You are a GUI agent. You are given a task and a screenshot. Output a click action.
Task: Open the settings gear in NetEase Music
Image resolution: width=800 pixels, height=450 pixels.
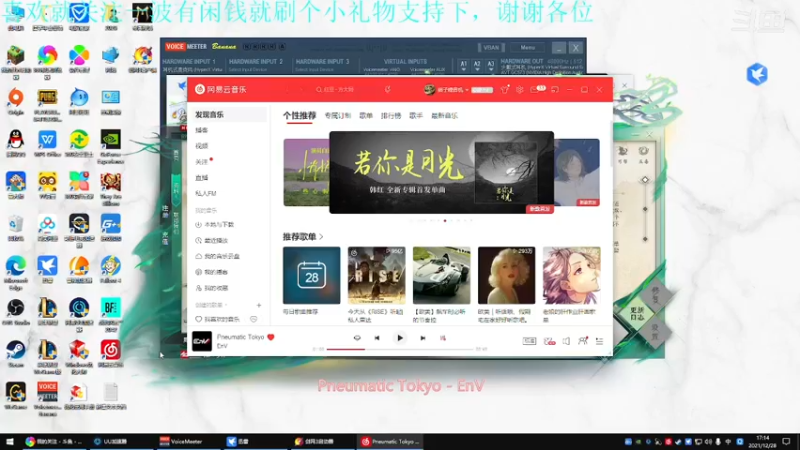point(519,89)
